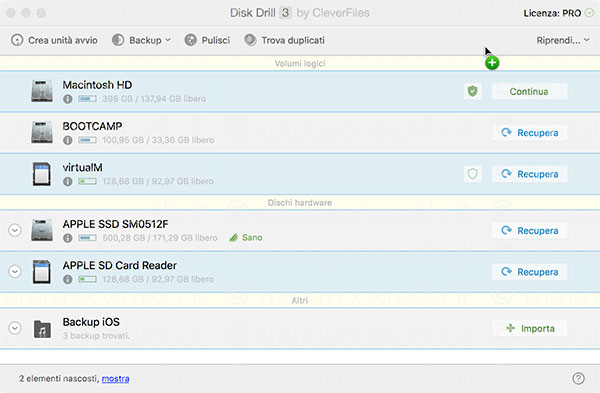Click the virtualM SD card icon

[x=42, y=174]
